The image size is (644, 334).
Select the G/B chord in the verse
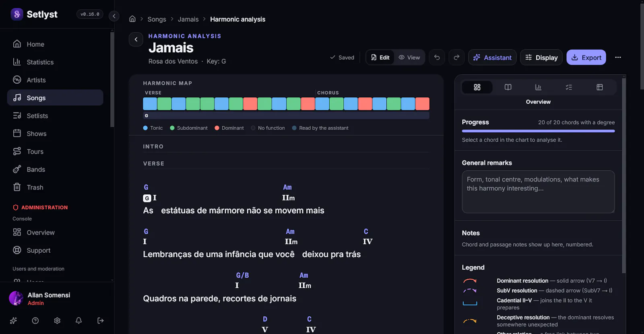coord(242,275)
